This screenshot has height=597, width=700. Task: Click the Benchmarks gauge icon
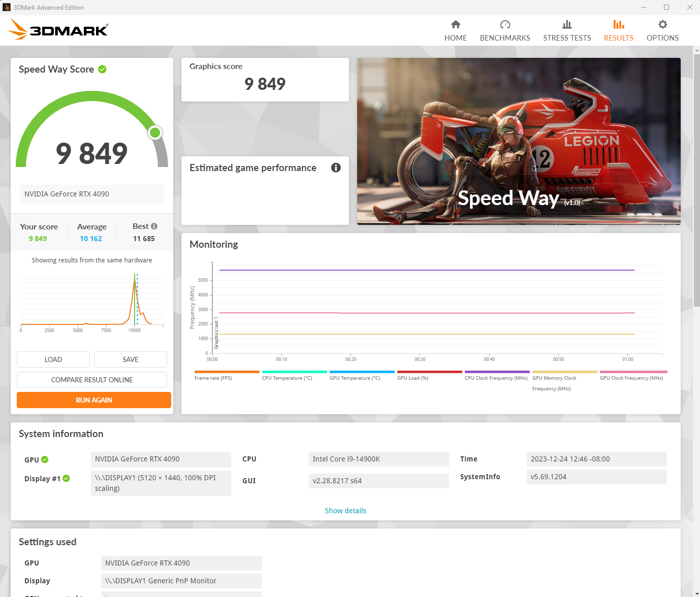coord(505,24)
